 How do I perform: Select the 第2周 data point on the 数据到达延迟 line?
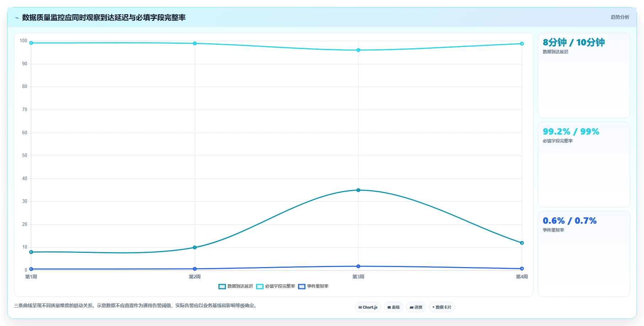pyautogui.click(x=195, y=248)
